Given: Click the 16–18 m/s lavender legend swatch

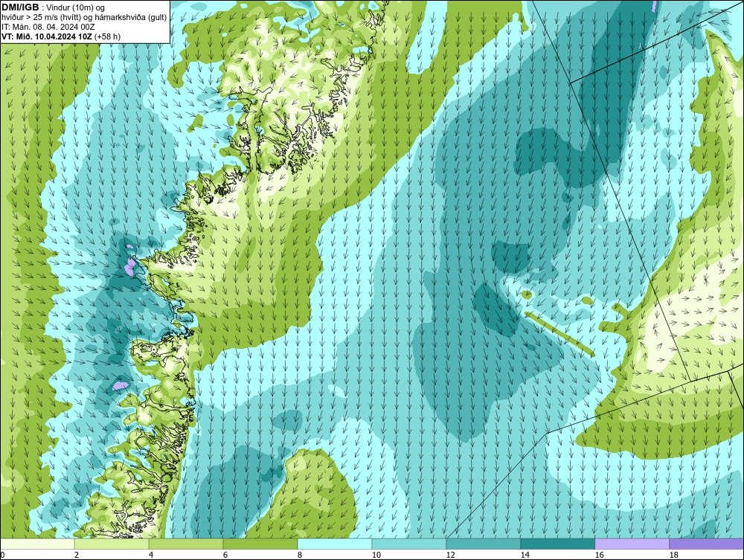Looking at the screenshot, I should (632, 544).
